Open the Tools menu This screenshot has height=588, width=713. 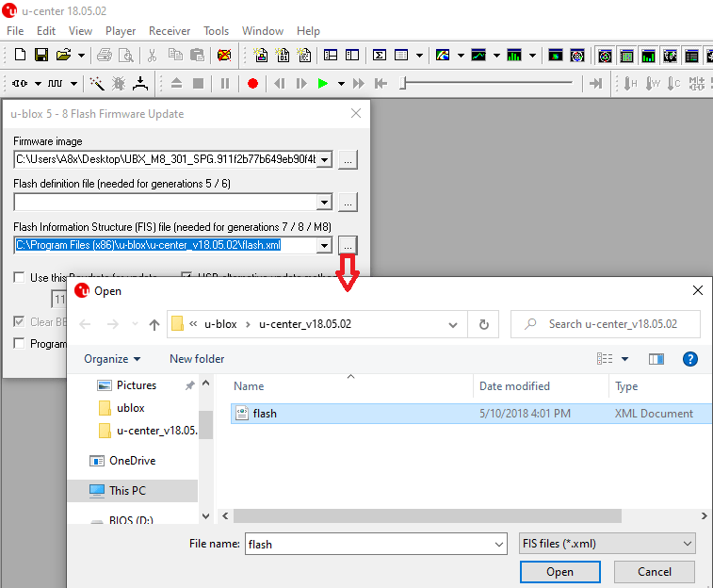pyautogui.click(x=216, y=31)
